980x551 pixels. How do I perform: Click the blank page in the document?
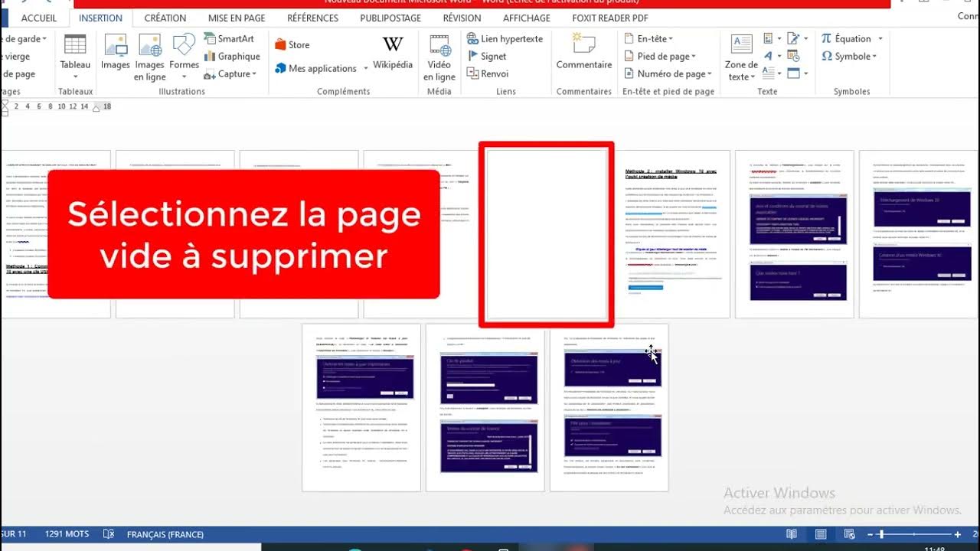coord(547,234)
